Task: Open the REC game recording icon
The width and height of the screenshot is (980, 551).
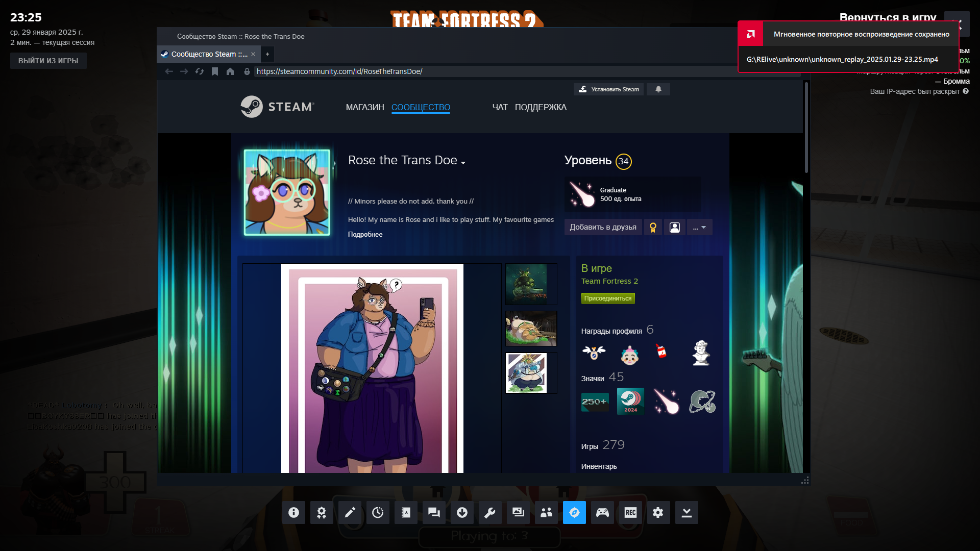Action: click(x=630, y=512)
